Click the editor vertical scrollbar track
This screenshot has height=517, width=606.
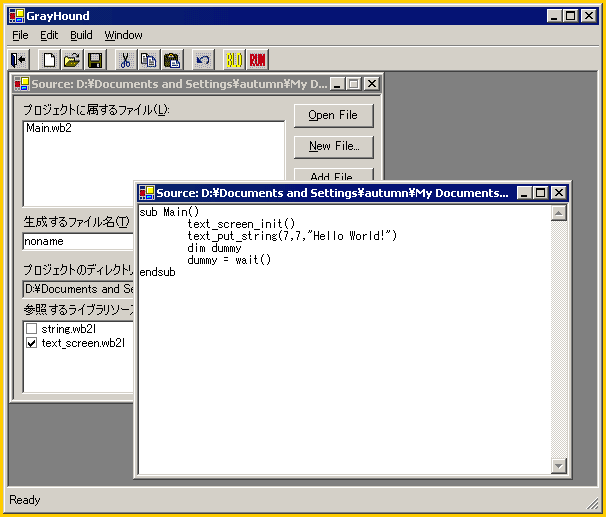click(x=558, y=339)
